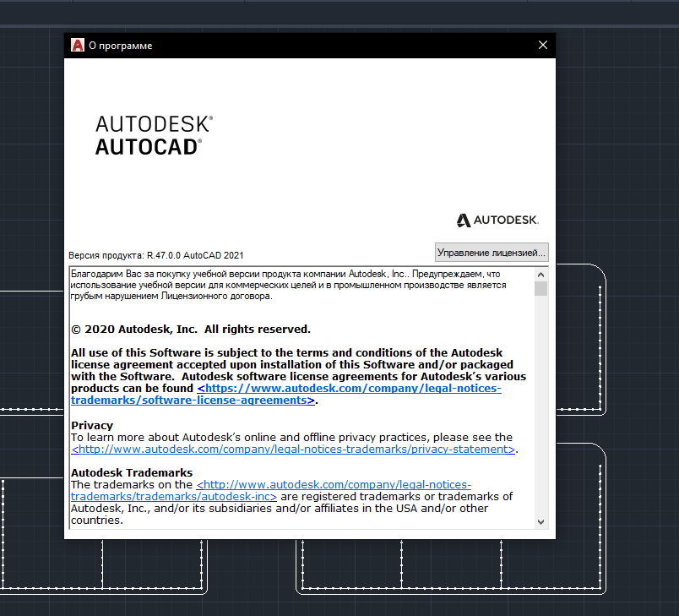Click the 'Privacy' heading
The image size is (679, 616).
(92, 425)
